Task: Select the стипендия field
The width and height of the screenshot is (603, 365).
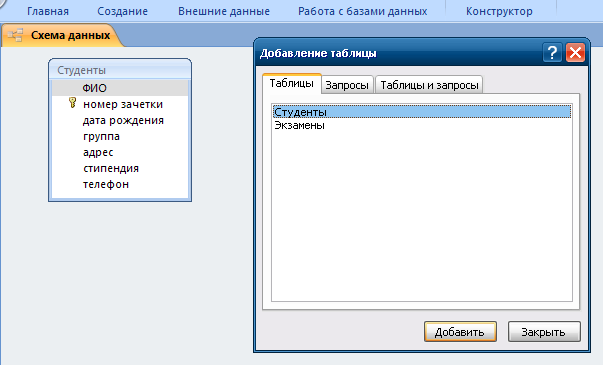Action: [120, 168]
